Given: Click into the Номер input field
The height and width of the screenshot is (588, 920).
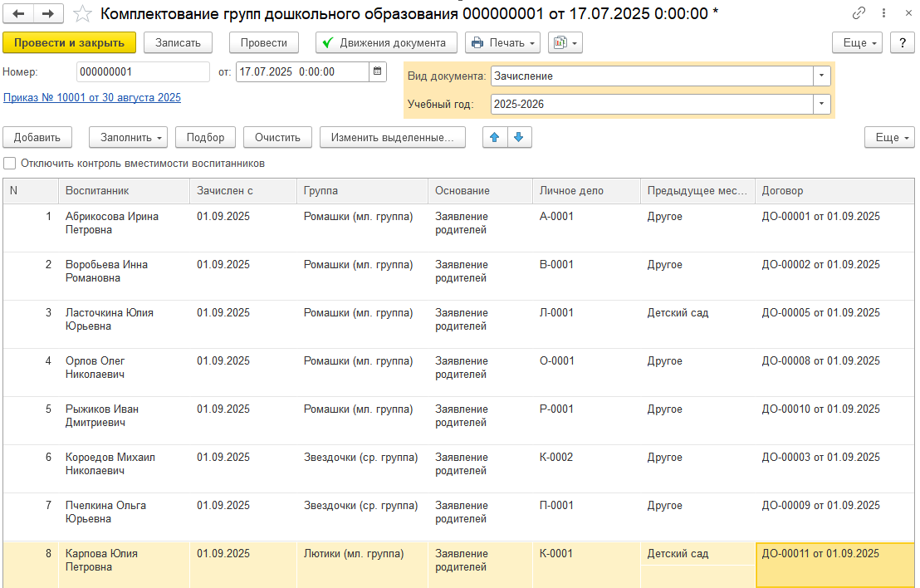Looking at the screenshot, I should [142, 72].
